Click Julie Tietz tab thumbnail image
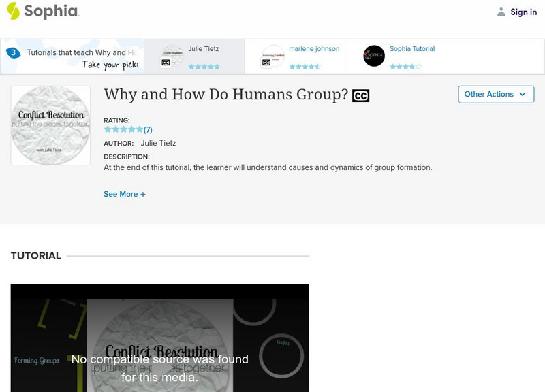This screenshot has height=392, width=545. [x=173, y=55]
